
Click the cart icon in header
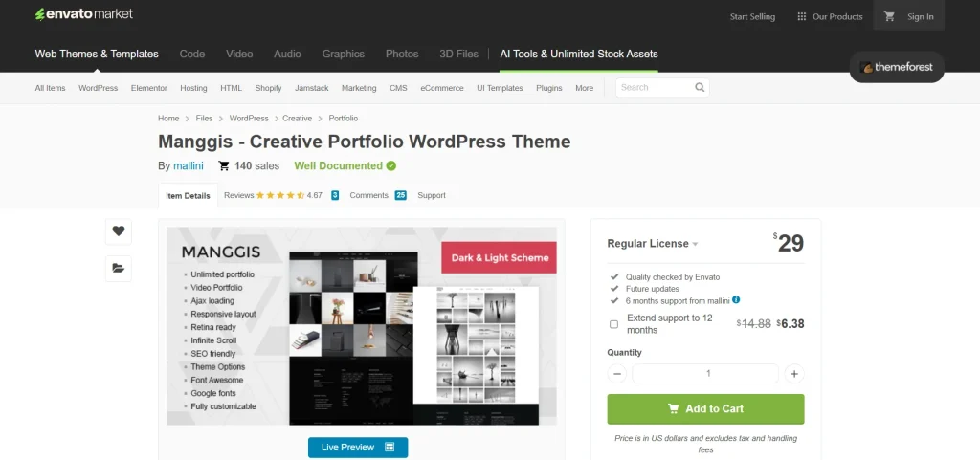(889, 16)
